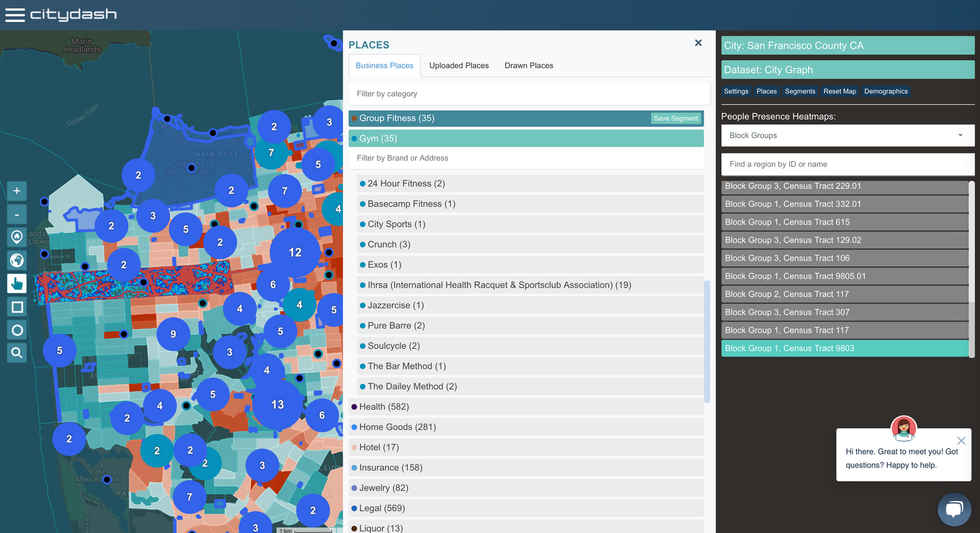
Task: Toggle the Crunch (3) brand item
Action: pos(389,245)
